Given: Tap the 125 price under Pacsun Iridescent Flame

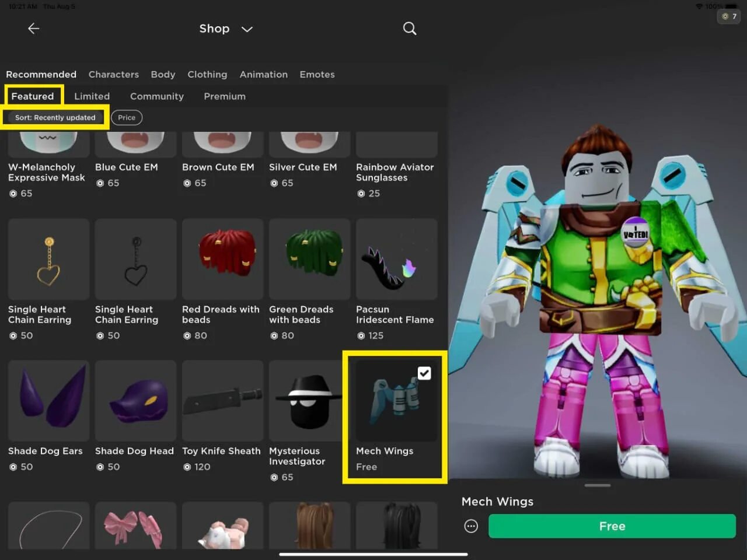Looking at the screenshot, I should (370, 336).
